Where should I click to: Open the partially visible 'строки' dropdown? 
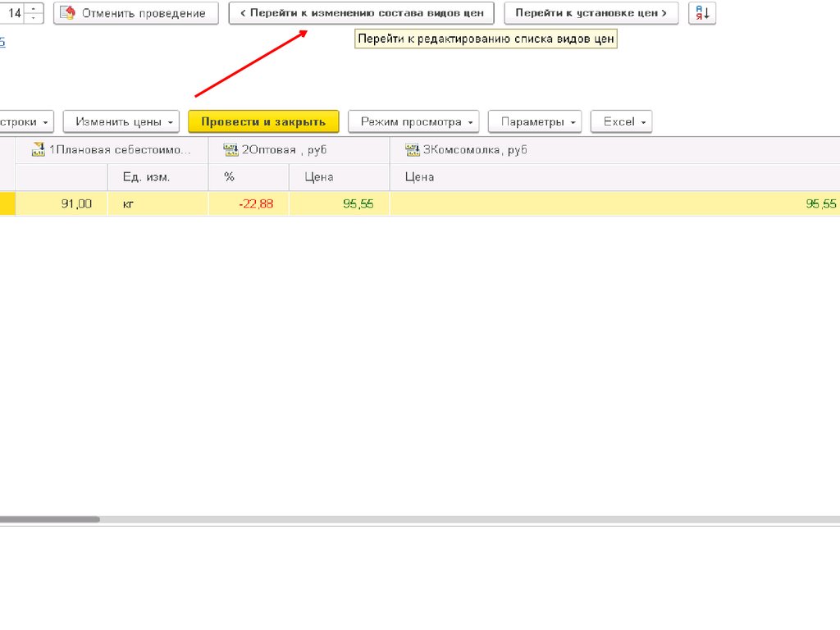tap(26, 121)
